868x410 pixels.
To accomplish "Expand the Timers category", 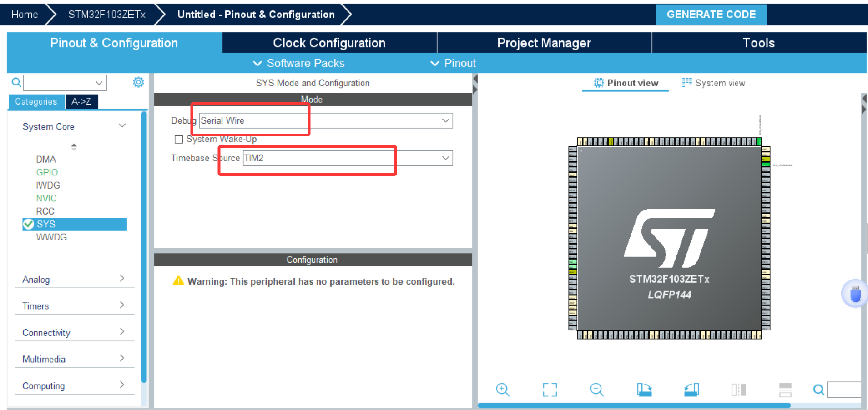I will 122,305.
